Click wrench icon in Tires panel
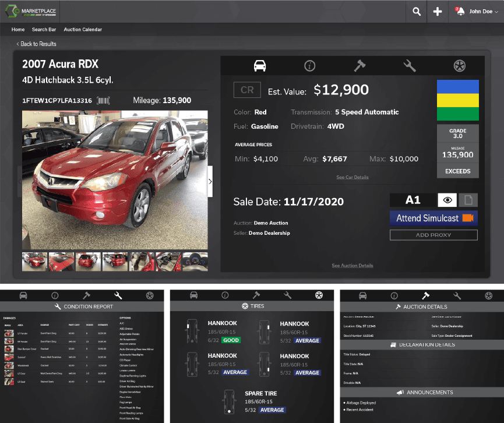 288,295
